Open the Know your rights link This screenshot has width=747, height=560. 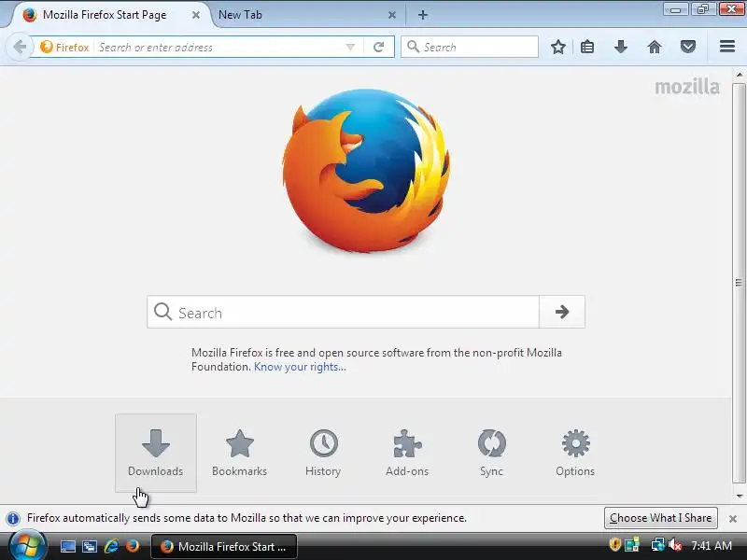300,367
